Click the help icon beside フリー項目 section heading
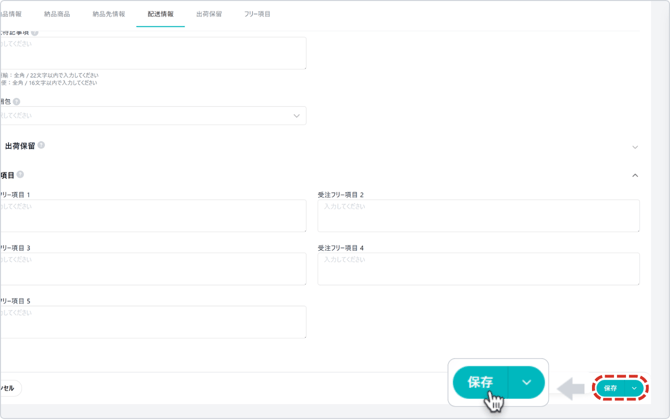 coord(20,175)
